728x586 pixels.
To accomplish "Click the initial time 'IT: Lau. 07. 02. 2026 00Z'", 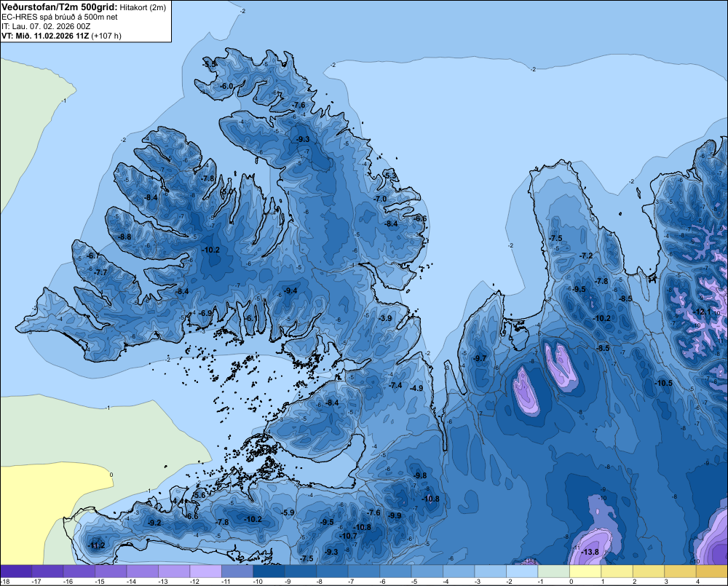I will pyautogui.click(x=46, y=26).
